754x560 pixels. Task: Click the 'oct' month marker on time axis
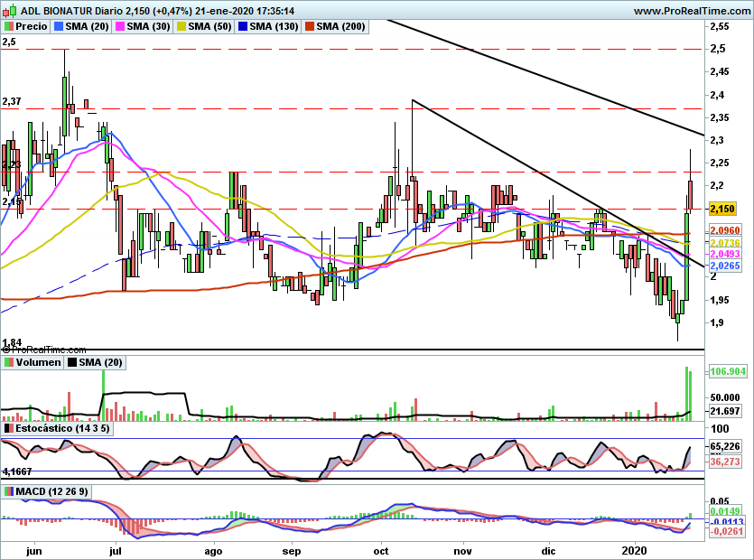381,549
